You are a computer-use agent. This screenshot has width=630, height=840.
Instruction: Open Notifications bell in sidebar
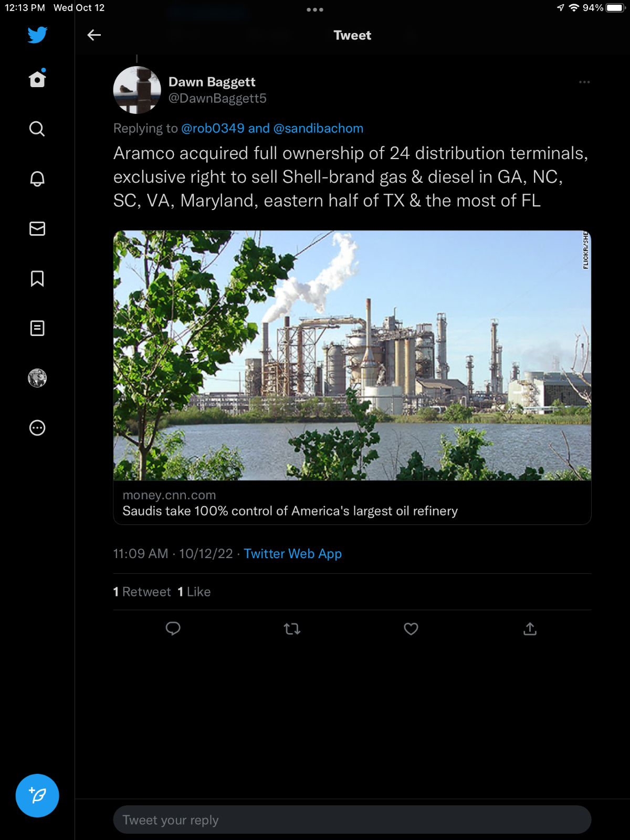37,178
